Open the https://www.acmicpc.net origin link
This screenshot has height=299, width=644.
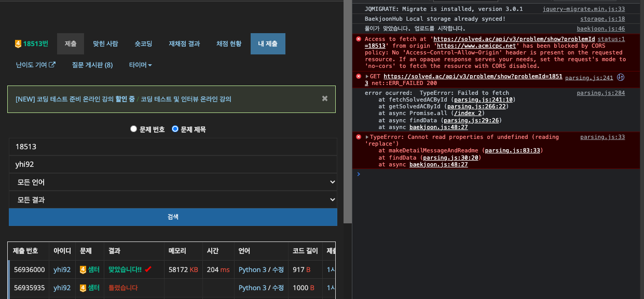(476, 46)
